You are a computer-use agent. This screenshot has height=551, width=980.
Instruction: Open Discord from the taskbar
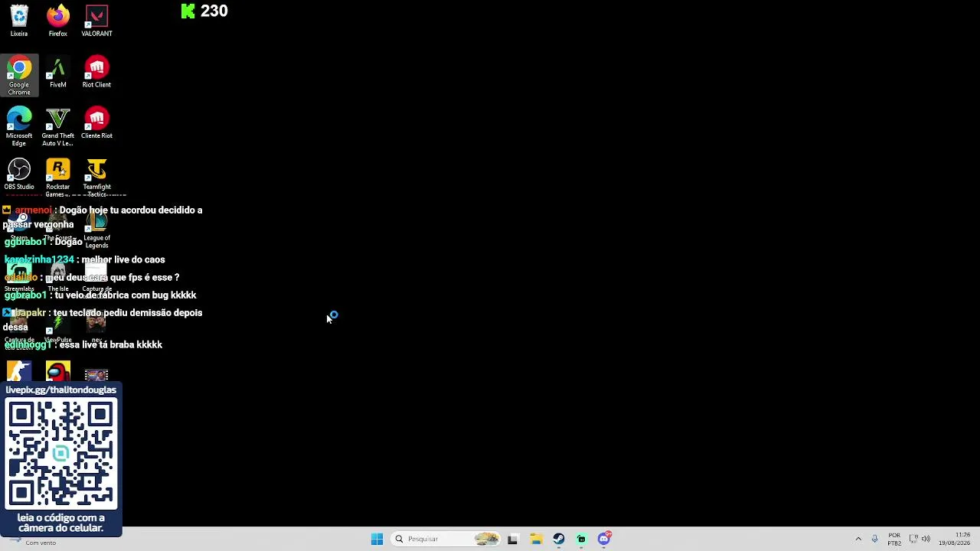pos(604,540)
